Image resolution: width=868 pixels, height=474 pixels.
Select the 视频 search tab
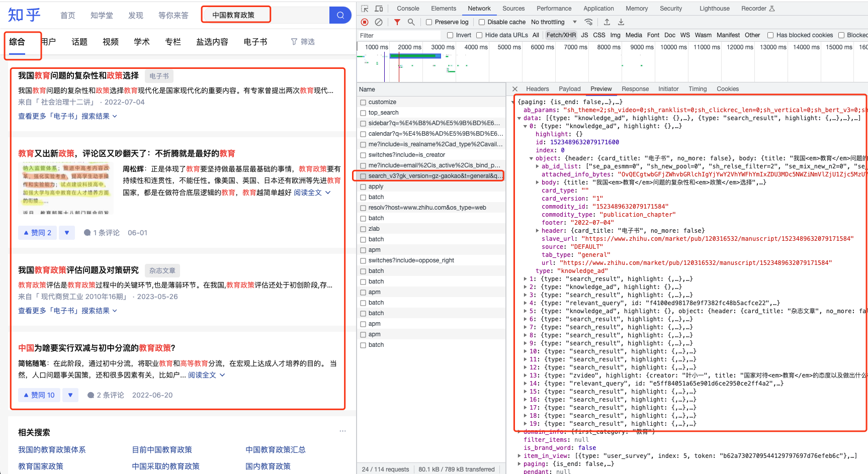(x=111, y=42)
